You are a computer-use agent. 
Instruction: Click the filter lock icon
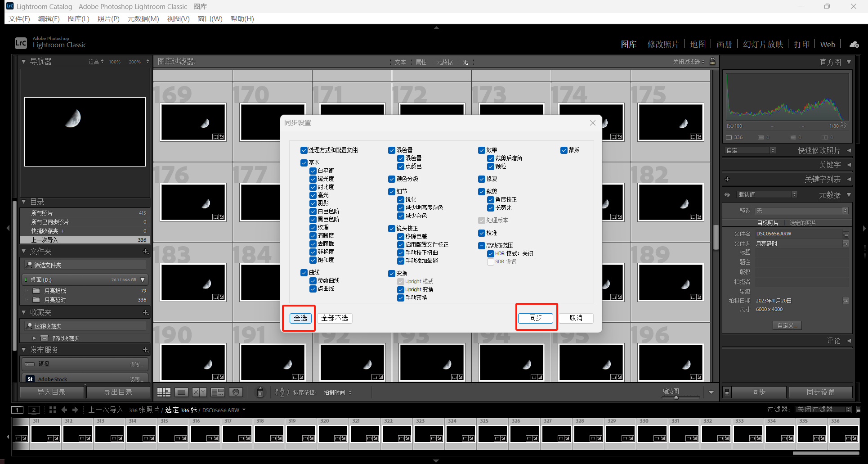(712, 62)
